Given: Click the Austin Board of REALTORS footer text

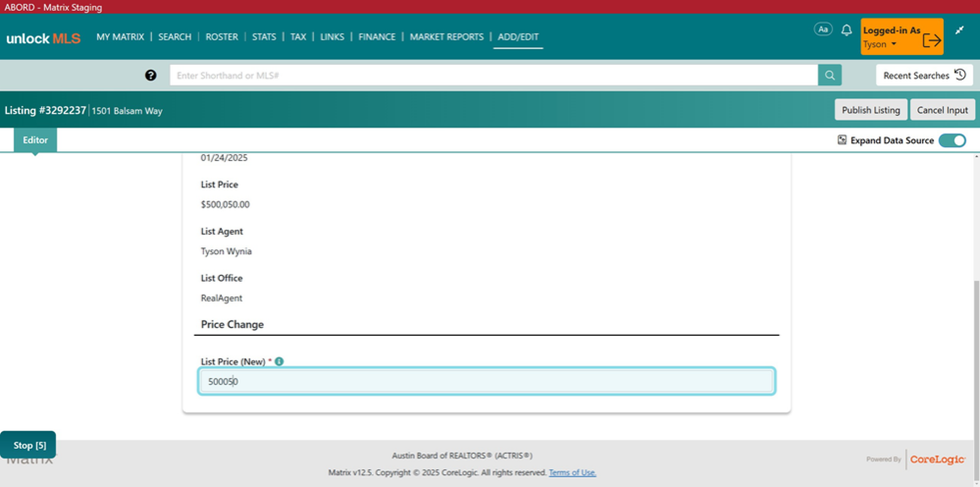Looking at the screenshot, I should 462,456.
